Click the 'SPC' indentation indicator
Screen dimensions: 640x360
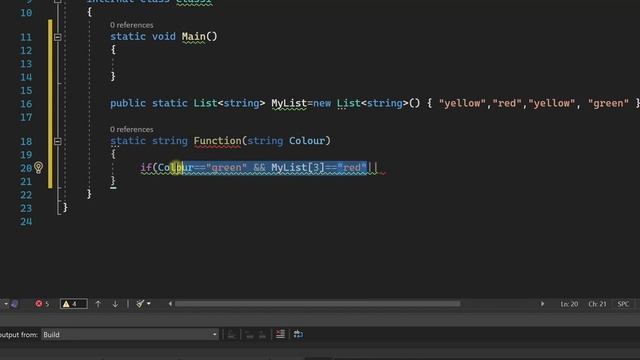(x=623, y=304)
